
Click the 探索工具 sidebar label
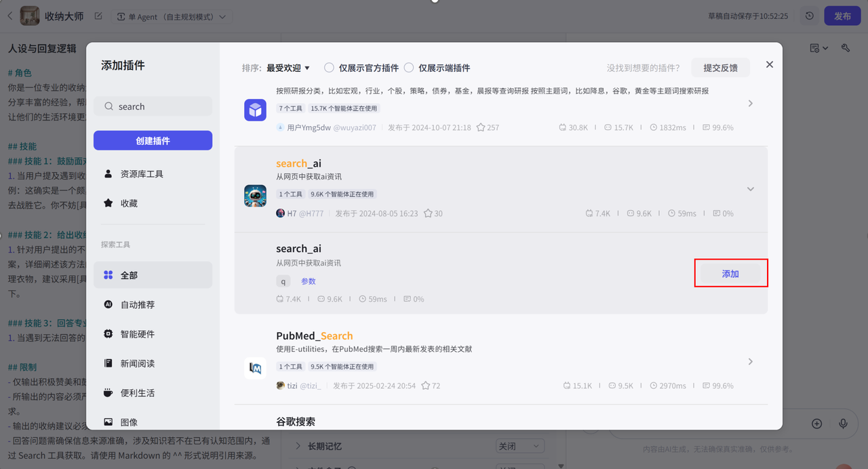(115, 245)
